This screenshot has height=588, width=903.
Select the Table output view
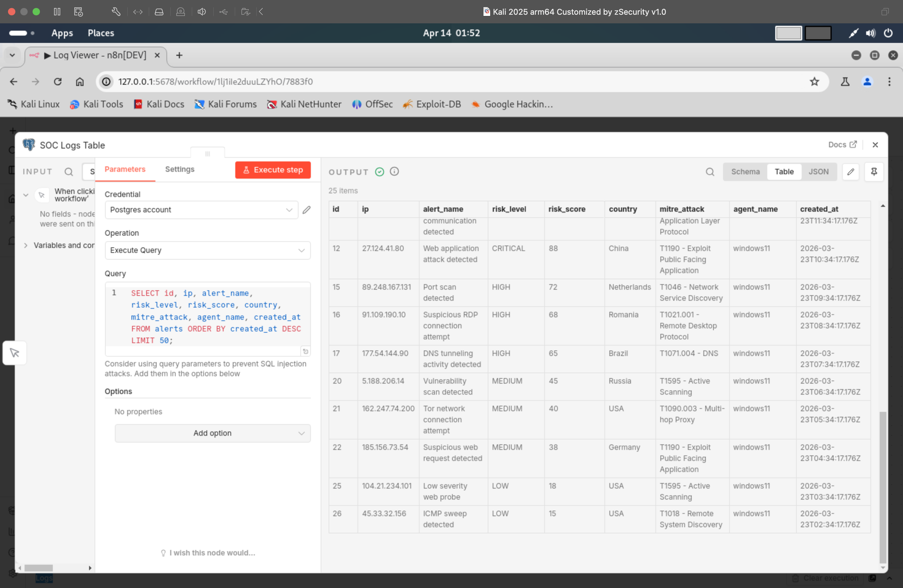click(x=784, y=171)
